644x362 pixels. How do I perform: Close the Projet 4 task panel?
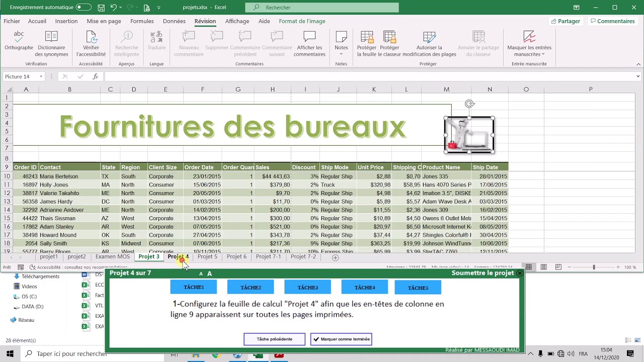[520, 273]
